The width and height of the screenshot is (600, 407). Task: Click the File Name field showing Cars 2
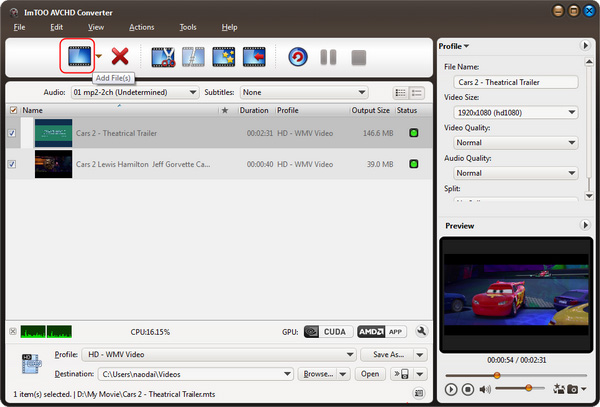tap(516, 82)
